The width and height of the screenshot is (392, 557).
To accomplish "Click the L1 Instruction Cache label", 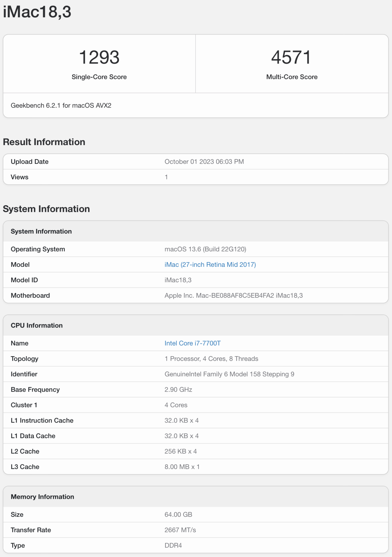I will 42,421.
